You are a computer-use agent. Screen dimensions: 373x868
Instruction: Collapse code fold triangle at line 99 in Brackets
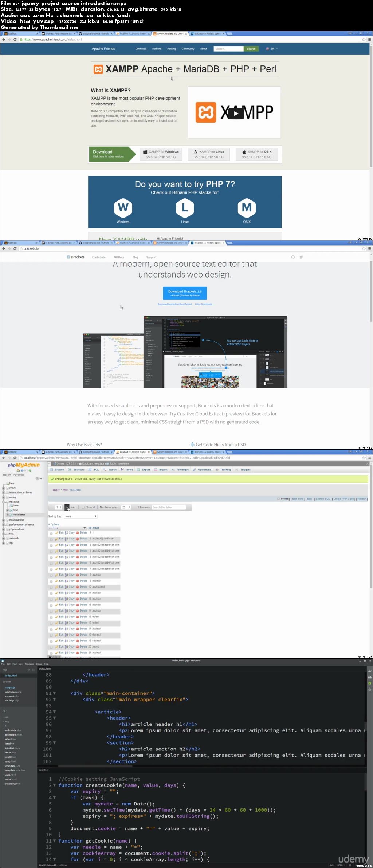pos(54,743)
